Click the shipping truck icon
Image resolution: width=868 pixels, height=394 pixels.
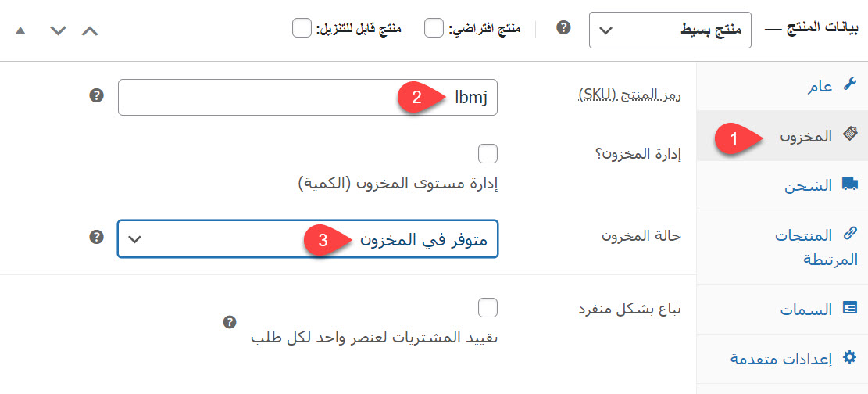tap(849, 184)
